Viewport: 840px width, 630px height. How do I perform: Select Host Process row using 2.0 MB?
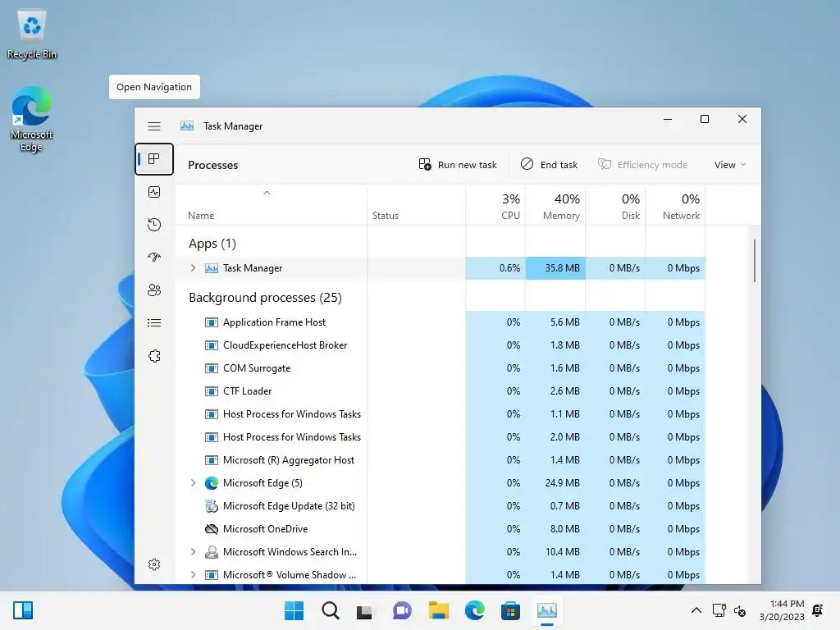[x=441, y=437]
